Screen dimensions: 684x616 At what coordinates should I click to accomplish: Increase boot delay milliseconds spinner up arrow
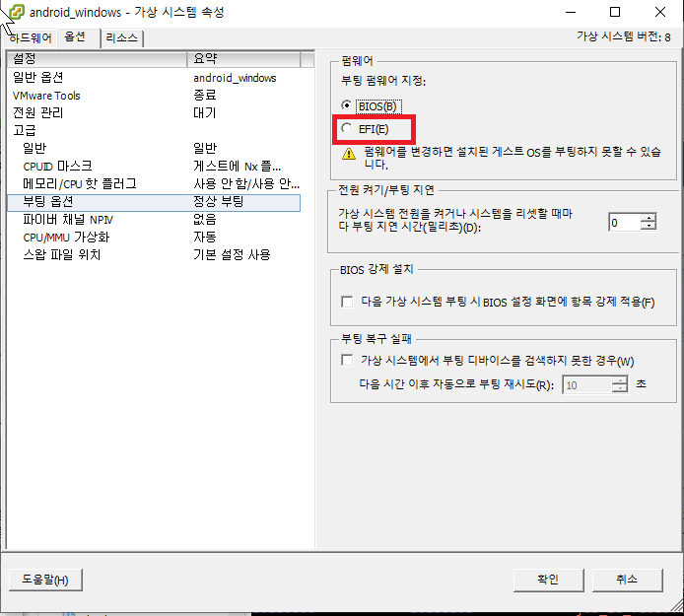649,218
